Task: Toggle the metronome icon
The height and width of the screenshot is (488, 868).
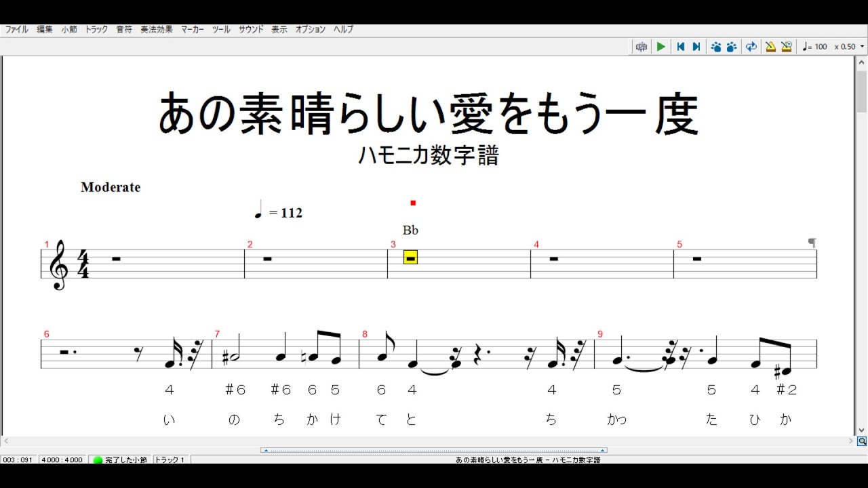Action: tap(770, 47)
